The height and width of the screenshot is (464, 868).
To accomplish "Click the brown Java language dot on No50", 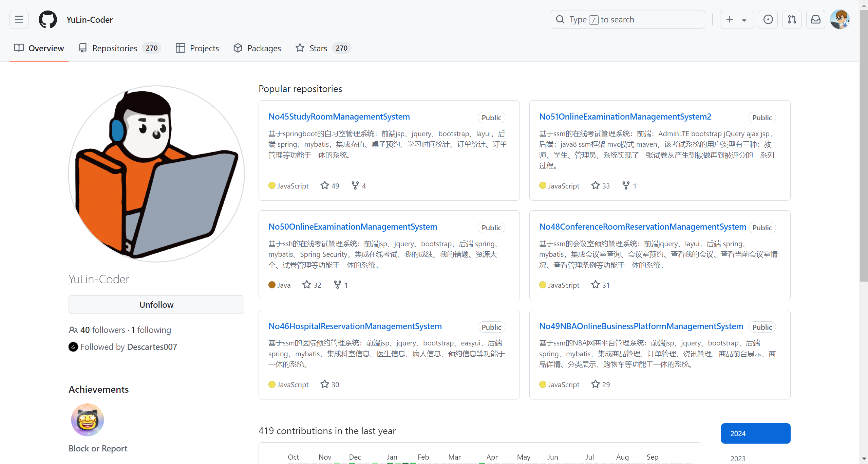I will [272, 285].
